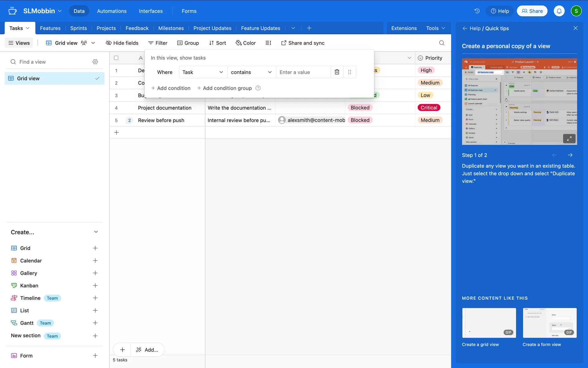The image size is (588, 368).
Task: Open the view search magnifier icon
Action: pyautogui.click(x=442, y=43)
